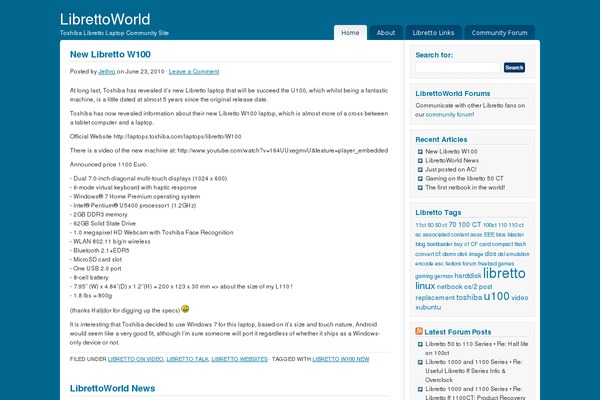The height and width of the screenshot is (400, 600).
Task: Select the compact flash tag
Action: pyautogui.click(x=509, y=244)
